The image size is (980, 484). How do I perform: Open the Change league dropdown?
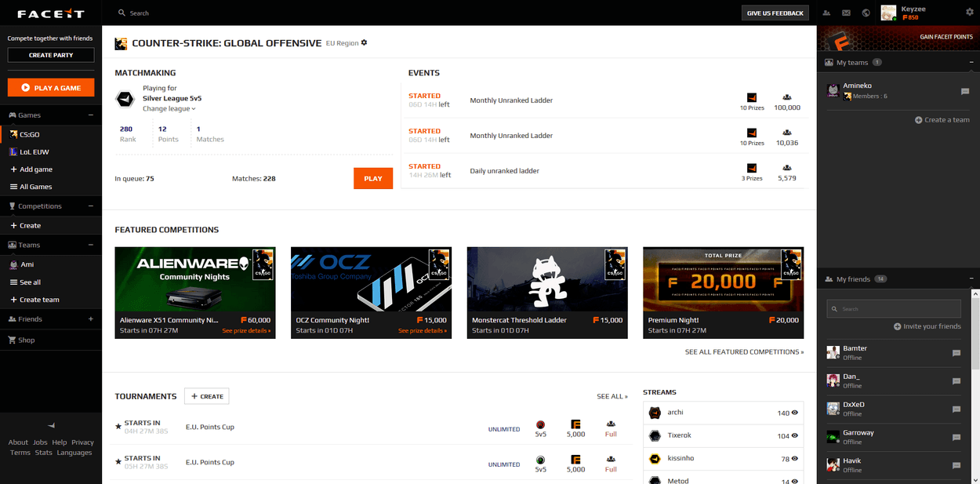(169, 108)
